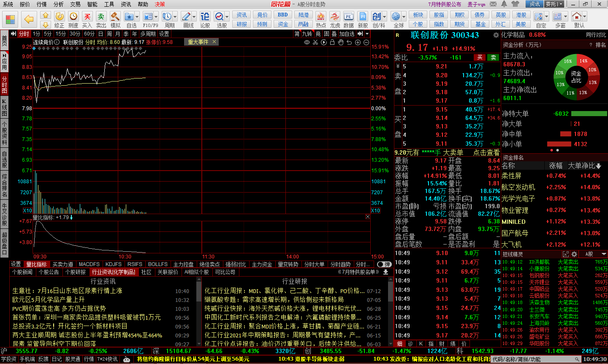Toggle the lock icon above chart
Screen dimensions: 608x364
(x=332, y=42)
